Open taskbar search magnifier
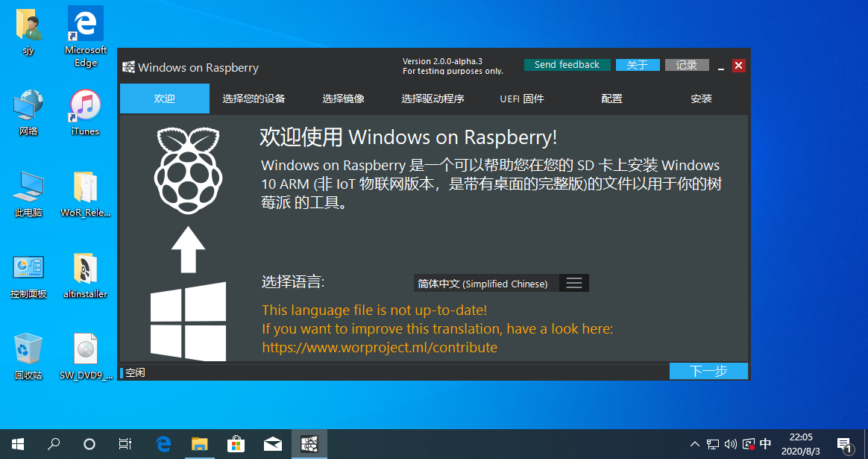868x459 pixels. pyautogui.click(x=54, y=444)
